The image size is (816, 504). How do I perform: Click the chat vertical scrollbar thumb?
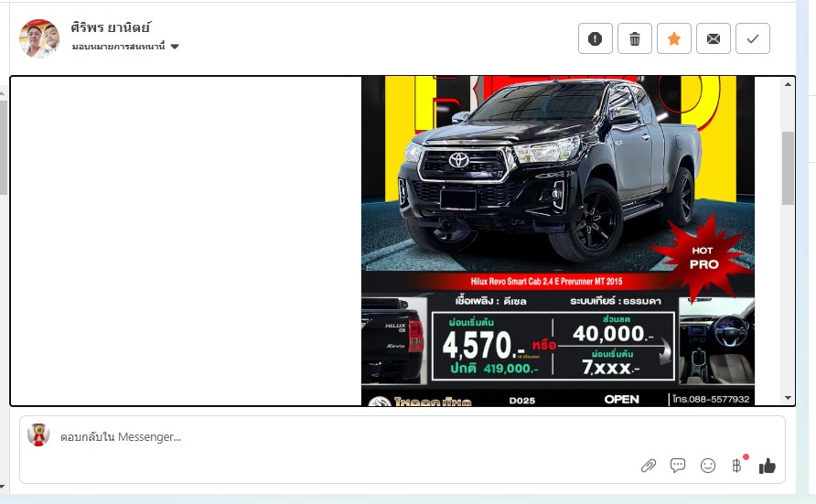(x=788, y=168)
